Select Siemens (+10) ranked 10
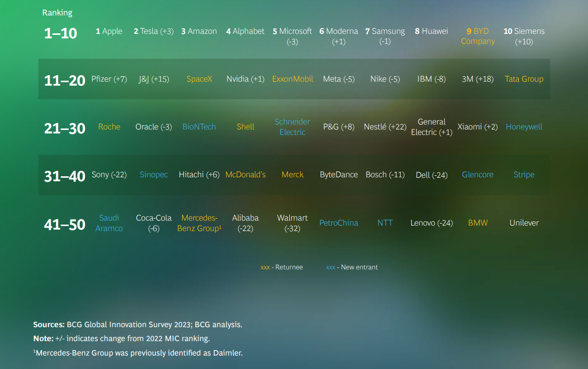Image resolution: width=588 pixels, height=369 pixels. coord(524,36)
